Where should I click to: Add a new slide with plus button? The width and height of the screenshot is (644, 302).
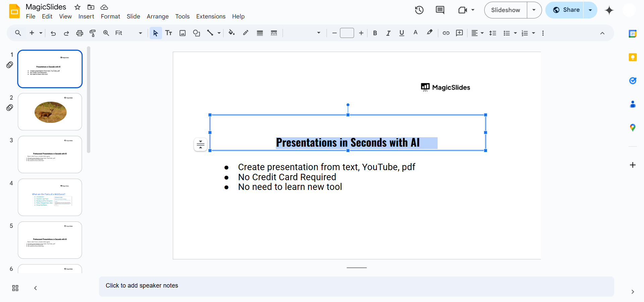(x=32, y=33)
